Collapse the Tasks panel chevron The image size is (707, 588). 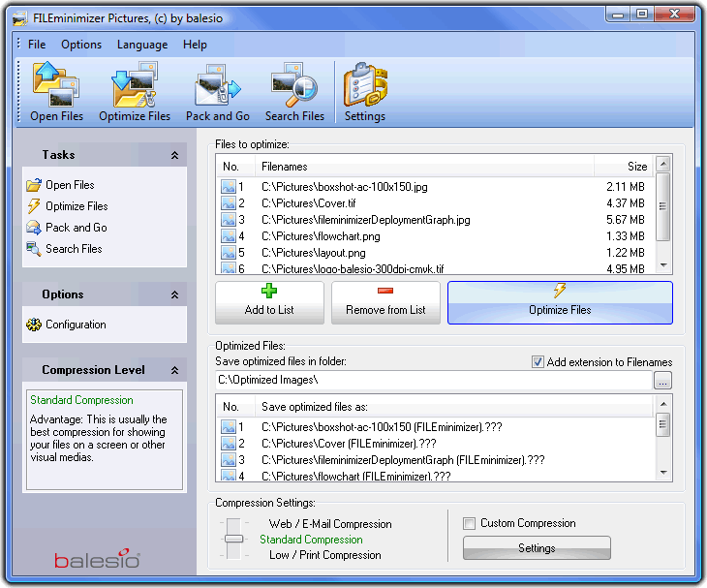175,155
